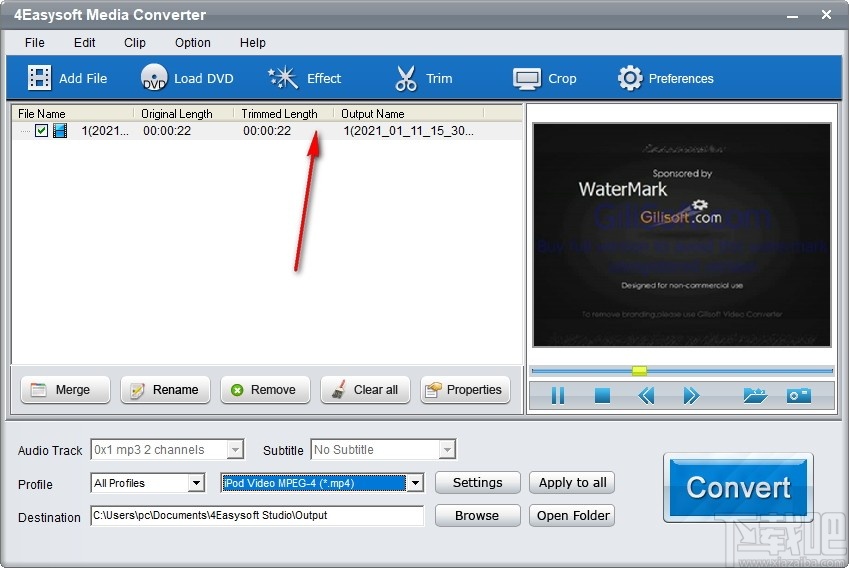This screenshot has height=568, width=849.
Task: Open the snapshot folder icon
Action: click(x=755, y=395)
